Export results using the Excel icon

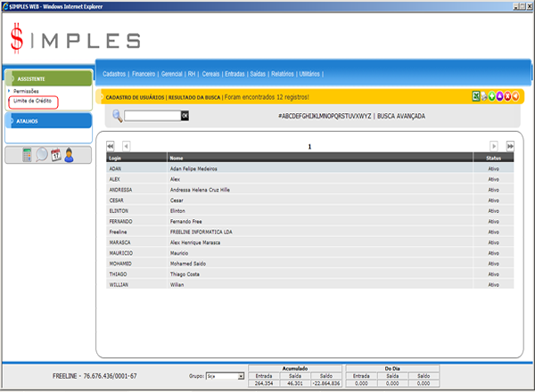tap(476, 96)
